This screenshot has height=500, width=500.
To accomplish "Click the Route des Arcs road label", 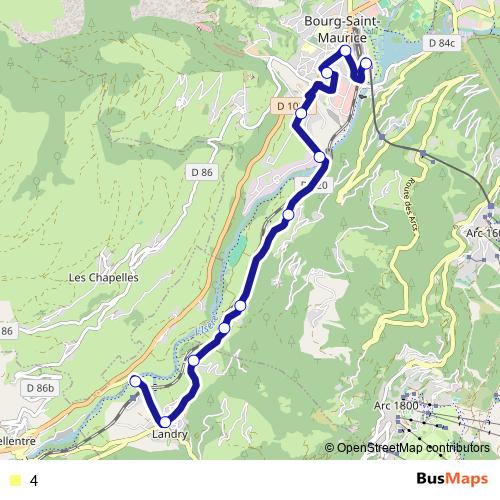I will [x=411, y=204].
